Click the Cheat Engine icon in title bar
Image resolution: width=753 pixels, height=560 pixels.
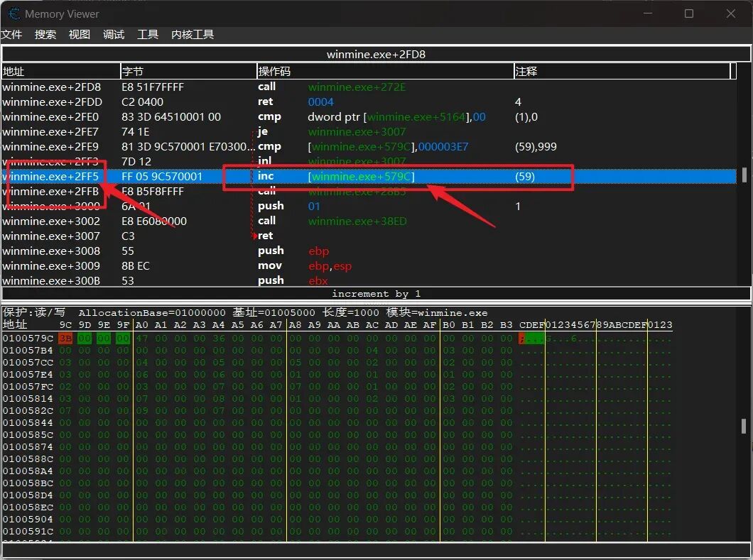[x=13, y=13]
